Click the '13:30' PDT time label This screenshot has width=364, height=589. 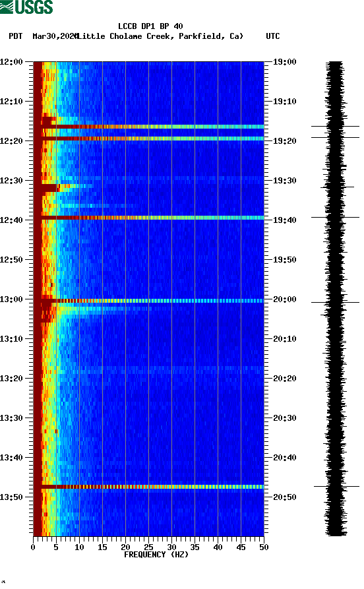coord(11,418)
